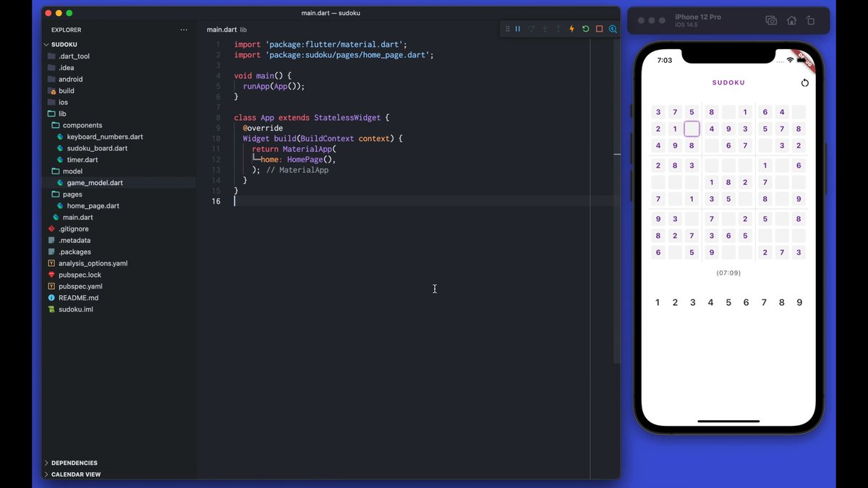Collapse the components folder
Viewport: 868px width, 488px height.
[x=82, y=125]
